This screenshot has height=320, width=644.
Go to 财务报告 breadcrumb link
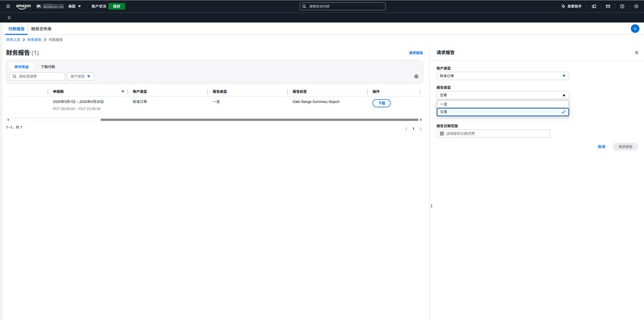[x=35, y=39]
